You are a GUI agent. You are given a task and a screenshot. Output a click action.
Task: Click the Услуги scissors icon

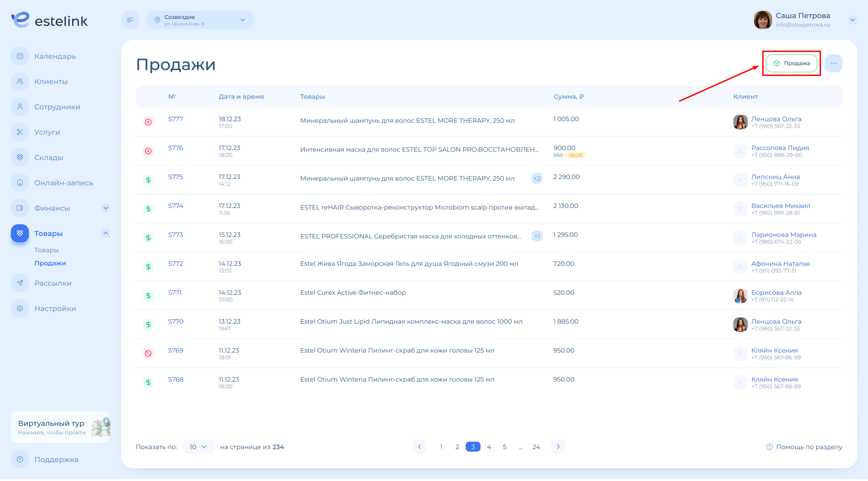point(20,132)
